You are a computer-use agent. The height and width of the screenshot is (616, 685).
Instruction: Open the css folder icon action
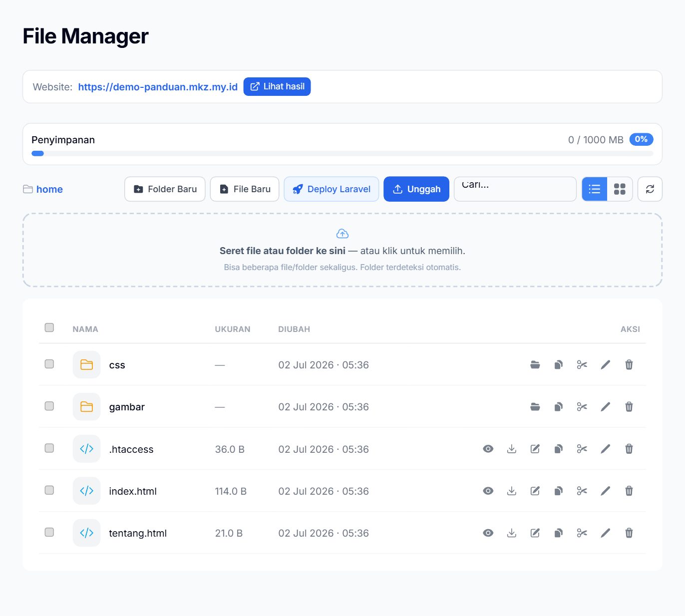point(535,365)
